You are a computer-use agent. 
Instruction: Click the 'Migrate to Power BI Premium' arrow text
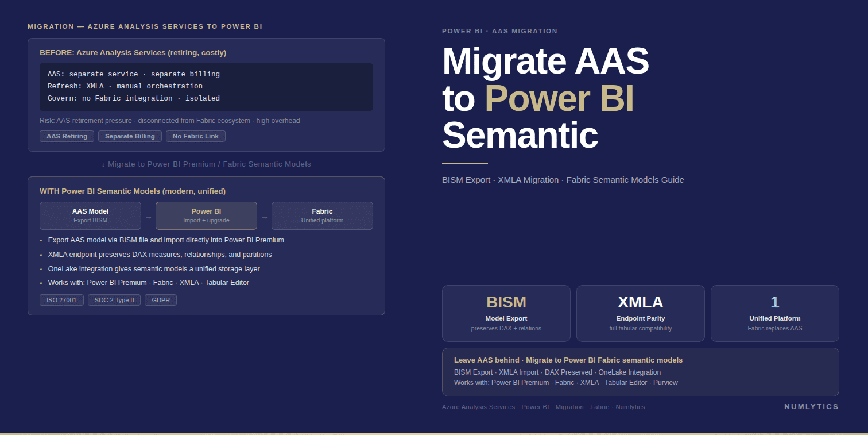point(206,164)
